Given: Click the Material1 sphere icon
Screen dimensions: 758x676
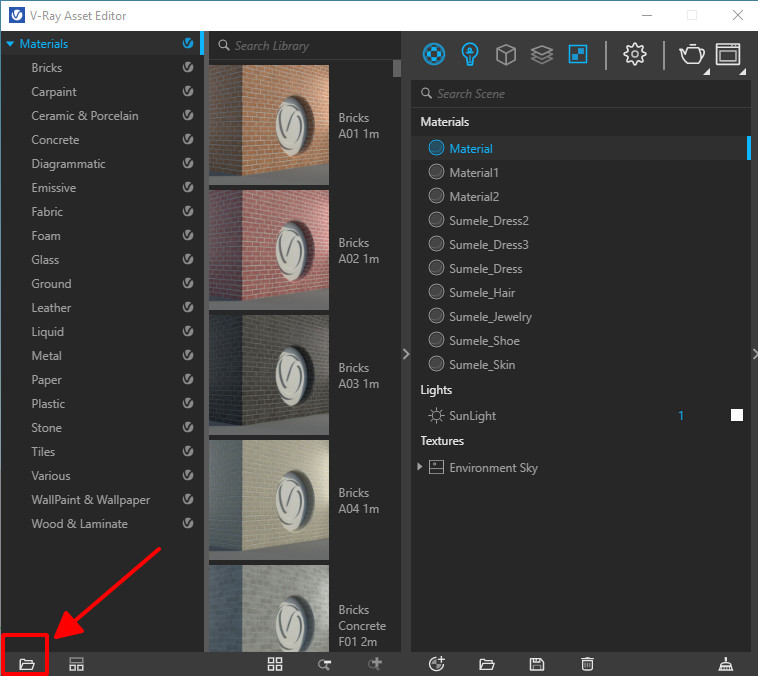Looking at the screenshot, I should [436, 172].
